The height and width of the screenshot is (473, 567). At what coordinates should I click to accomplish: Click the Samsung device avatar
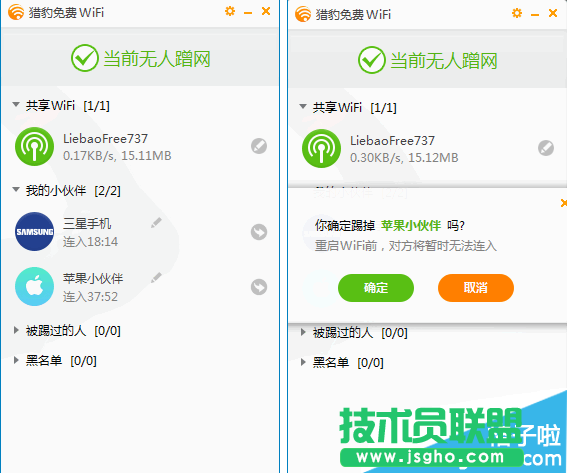[34, 231]
